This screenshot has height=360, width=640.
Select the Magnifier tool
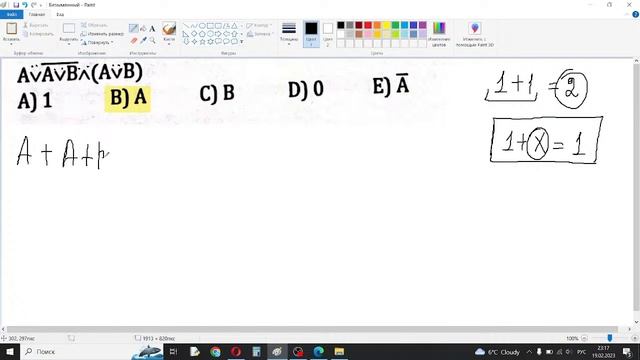pos(152,40)
